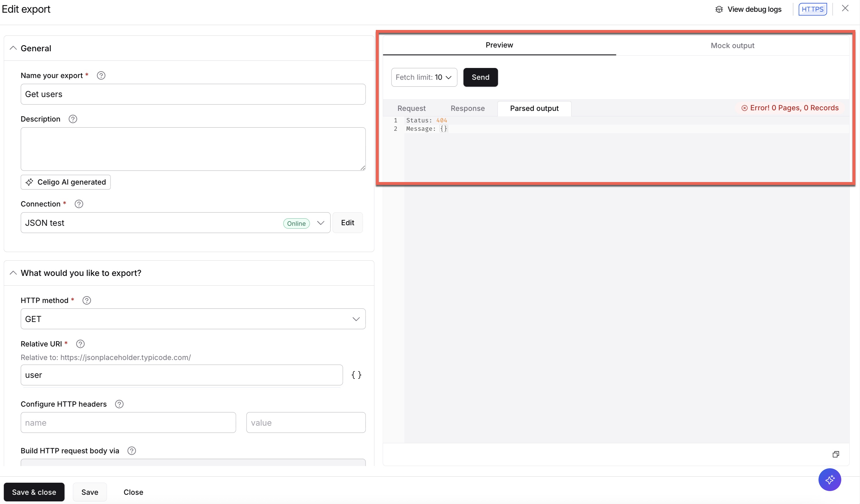Focus the Relative URI input
This screenshot has width=860, height=504.
(x=182, y=375)
